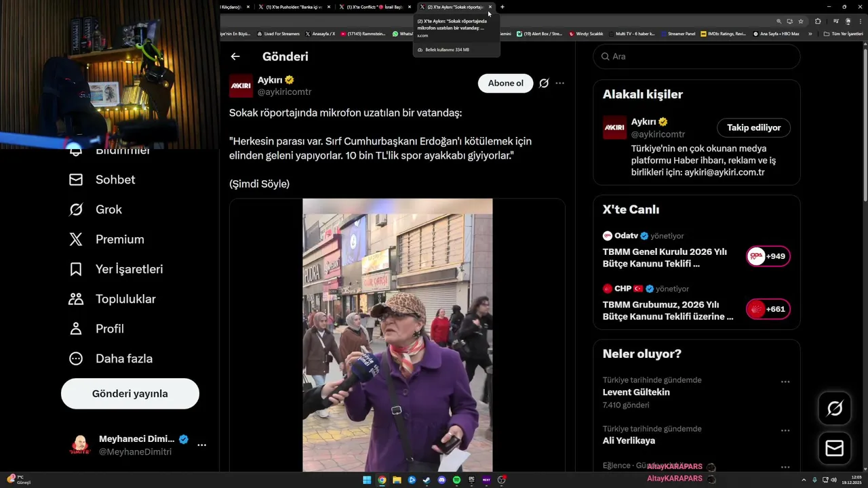This screenshot has width=868, height=488.
Task: Open the Rammstein YouTube bookmark
Action: click(x=363, y=33)
